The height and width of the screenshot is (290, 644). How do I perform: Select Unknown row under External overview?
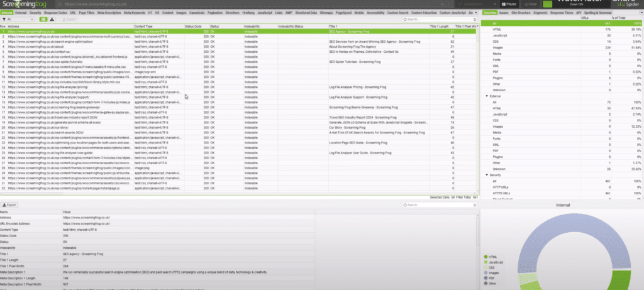[562, 169]
